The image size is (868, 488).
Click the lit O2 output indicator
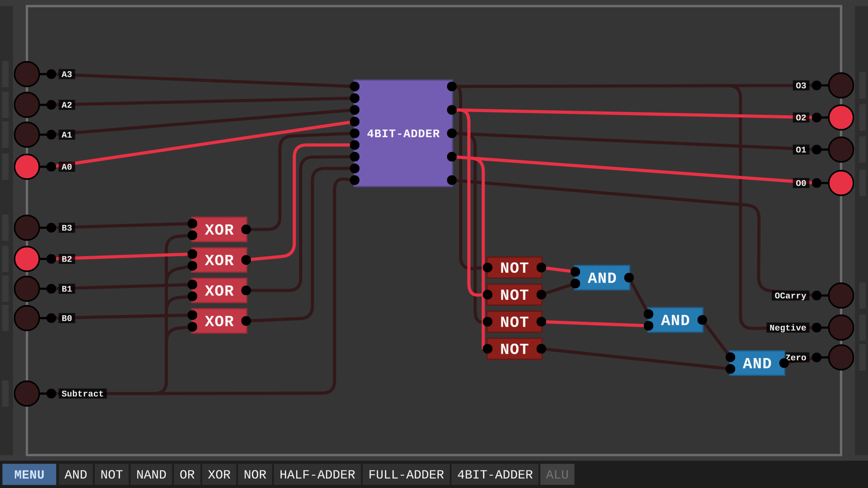[841, 117]
